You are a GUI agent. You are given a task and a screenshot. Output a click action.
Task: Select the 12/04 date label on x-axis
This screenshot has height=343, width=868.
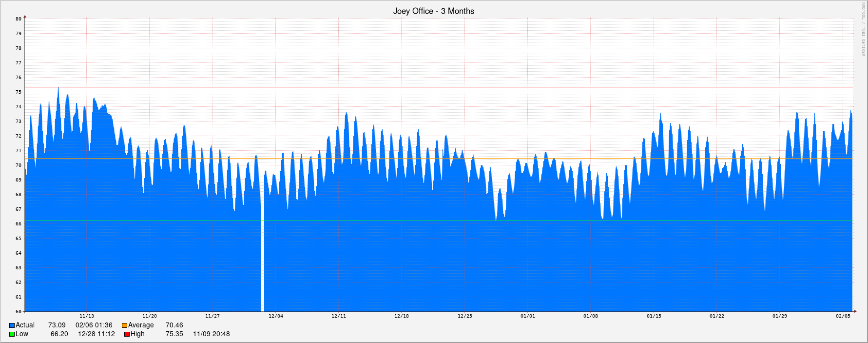coord(276,316)
